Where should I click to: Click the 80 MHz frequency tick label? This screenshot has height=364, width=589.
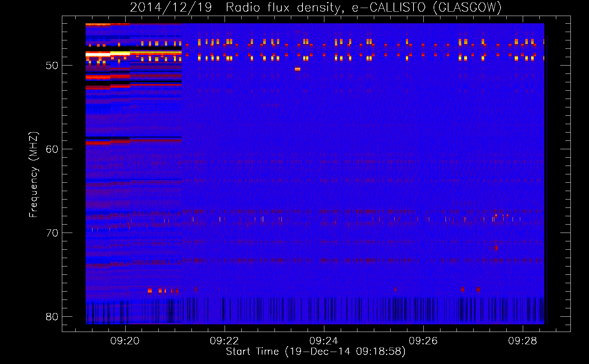point(52,317)
